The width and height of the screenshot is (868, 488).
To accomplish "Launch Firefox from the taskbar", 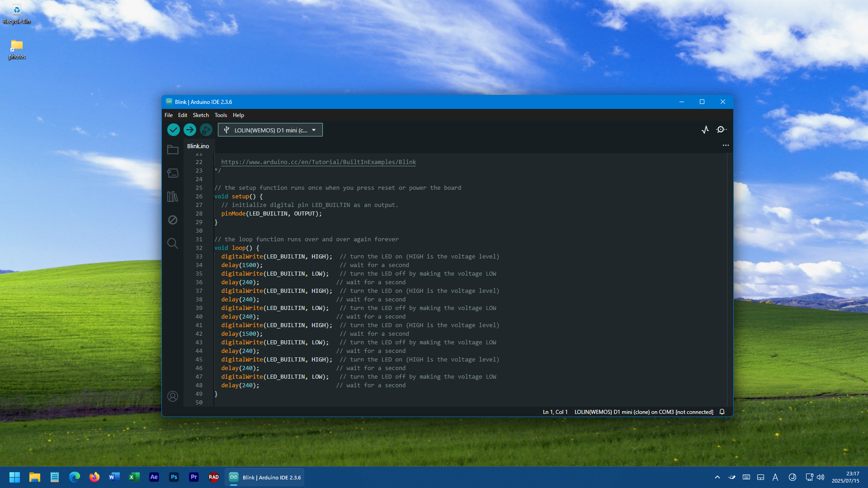I will 94,477.
